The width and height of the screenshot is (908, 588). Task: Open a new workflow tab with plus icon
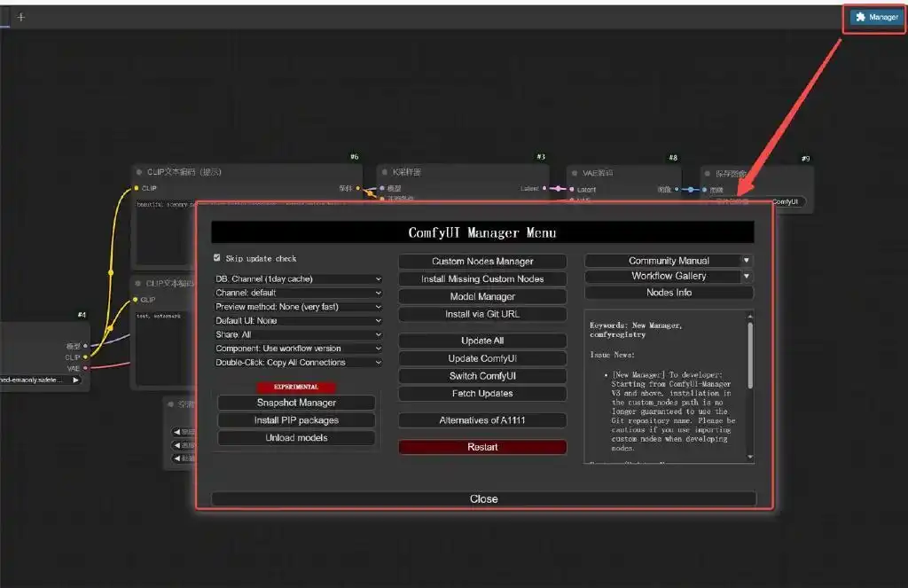[x=21, y=17]
